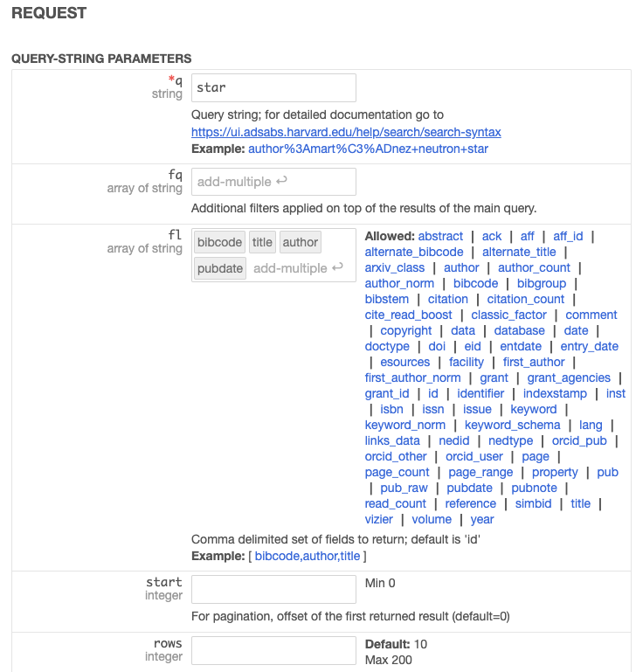
Task: Click the q query string input field
Action: point(273,87)
